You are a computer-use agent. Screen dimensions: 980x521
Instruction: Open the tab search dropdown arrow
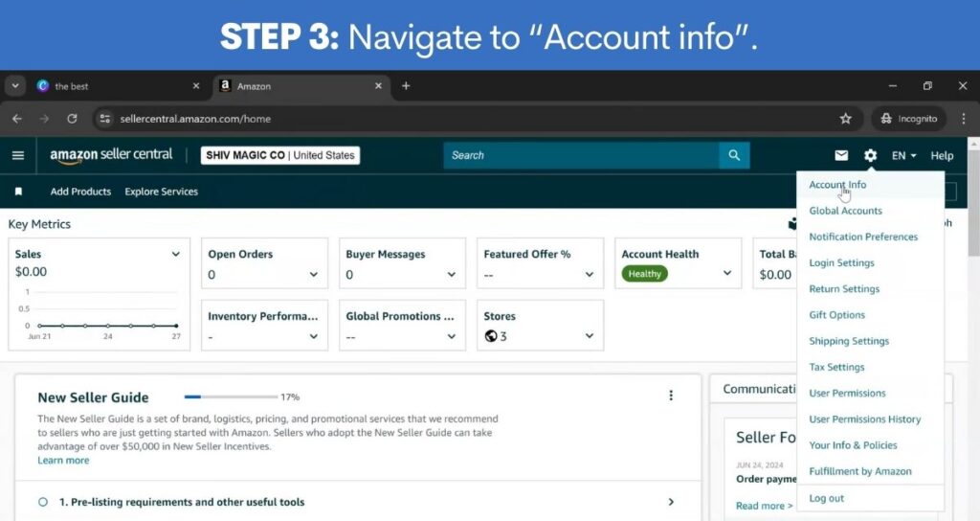point(15,85)
